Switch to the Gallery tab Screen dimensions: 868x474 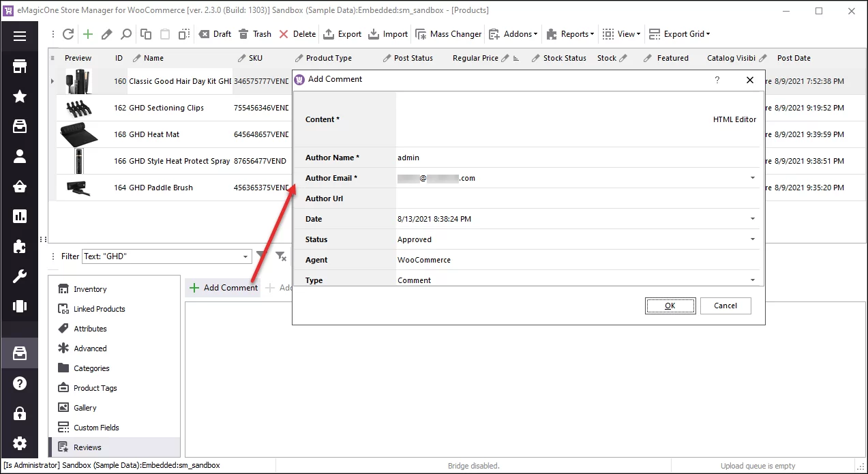(87, 407)
